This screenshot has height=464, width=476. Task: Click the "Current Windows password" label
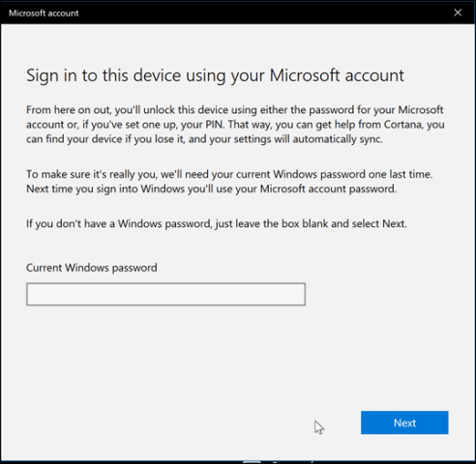[x=92, y=268]
